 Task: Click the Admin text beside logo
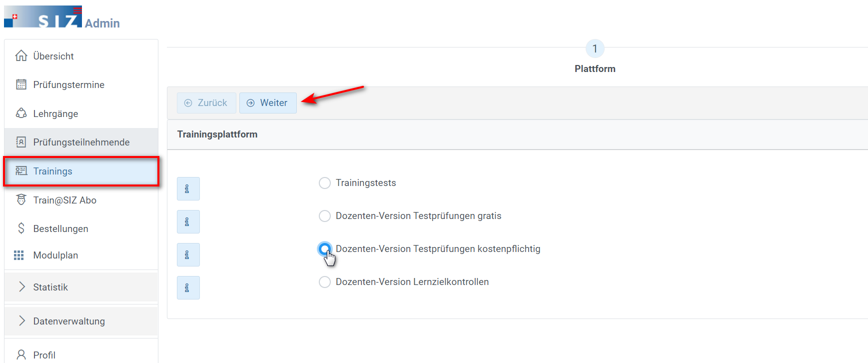point(102,23)
